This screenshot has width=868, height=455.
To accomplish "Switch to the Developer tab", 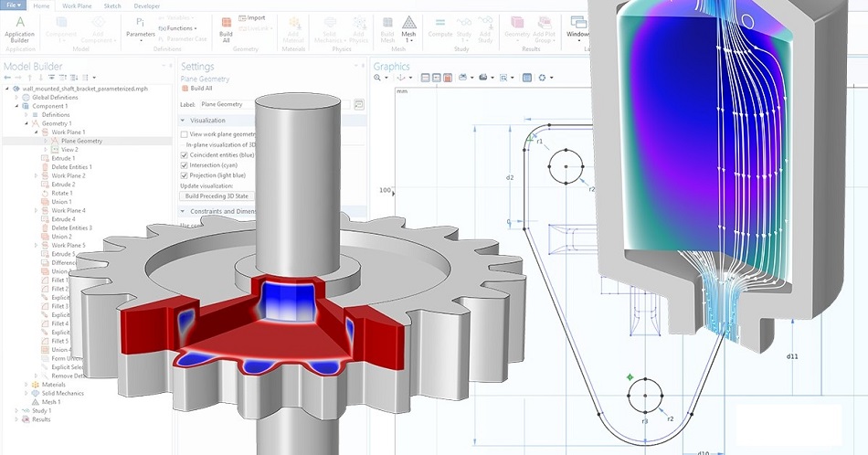I will [147, 6].
